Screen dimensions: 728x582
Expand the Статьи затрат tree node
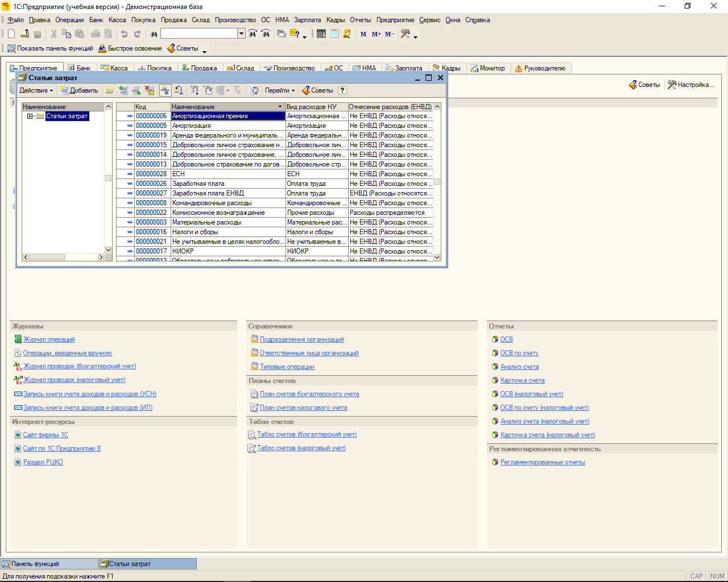30,116
